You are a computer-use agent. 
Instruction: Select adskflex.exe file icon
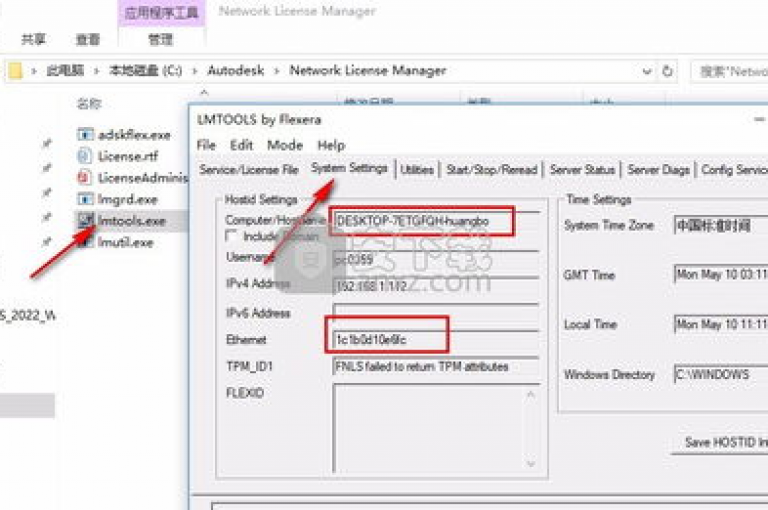pos(85,134)
